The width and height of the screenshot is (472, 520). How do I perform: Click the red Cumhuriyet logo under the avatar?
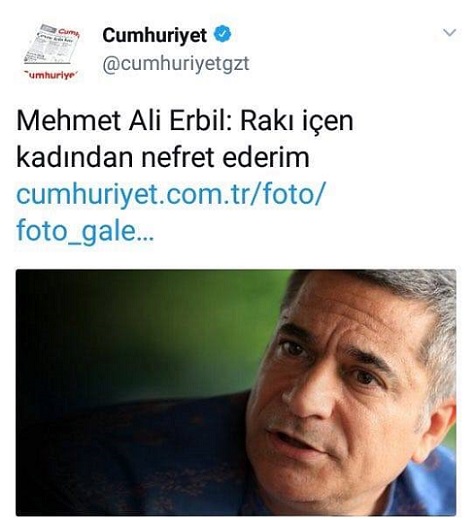coord(51,76)
